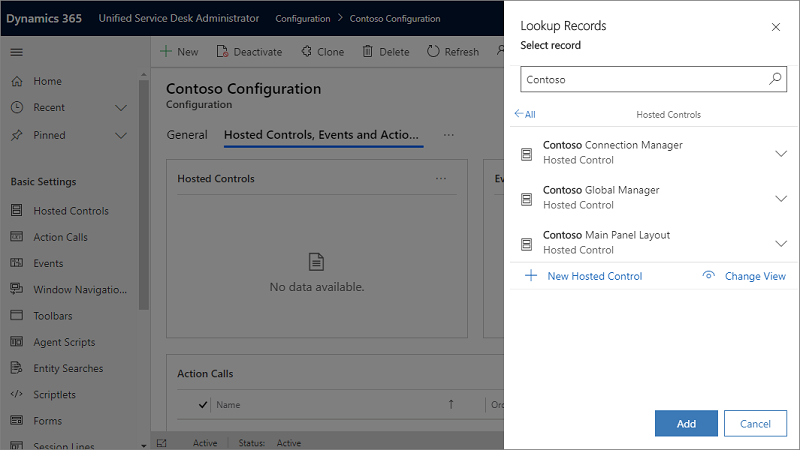Open Scriptlets in Basic Settings
The width and height of the screenshot is (800, 450).
point(54,395)
